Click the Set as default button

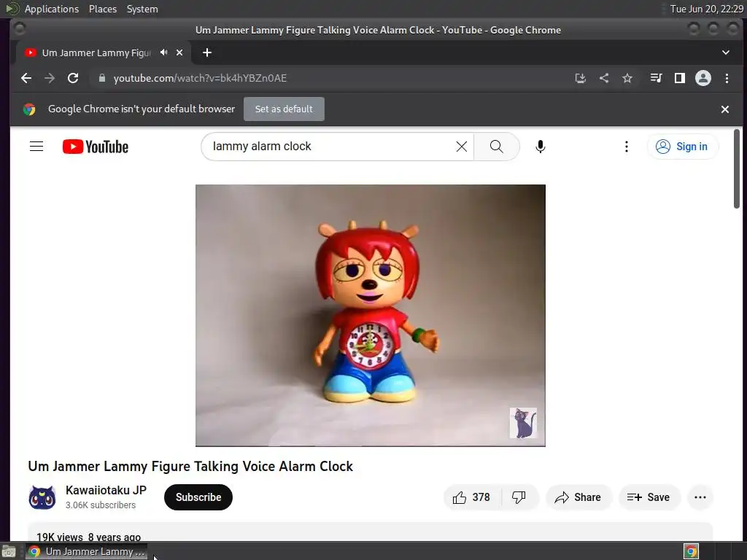[284, 109]
